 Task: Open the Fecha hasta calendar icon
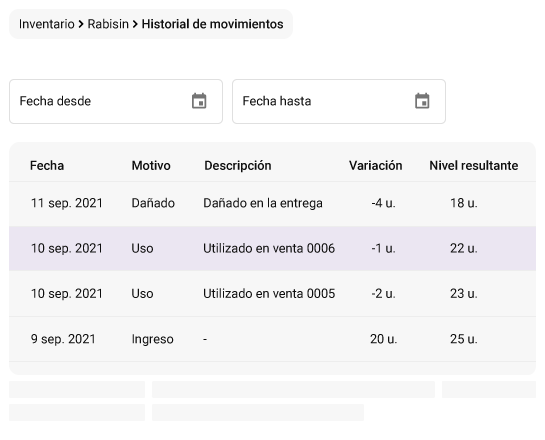coord(422,101)
